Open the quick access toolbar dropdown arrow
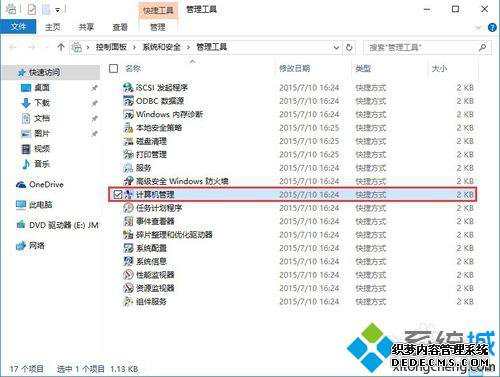 [x=57, y=10]
